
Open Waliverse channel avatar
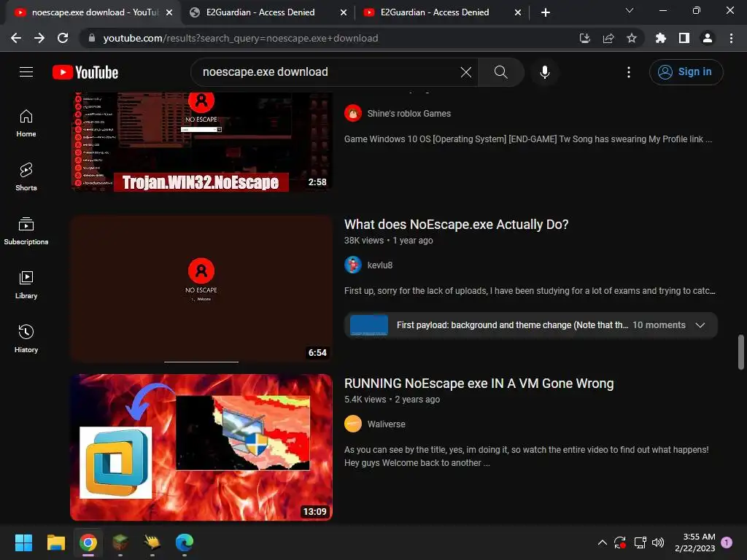coord(353,424)
